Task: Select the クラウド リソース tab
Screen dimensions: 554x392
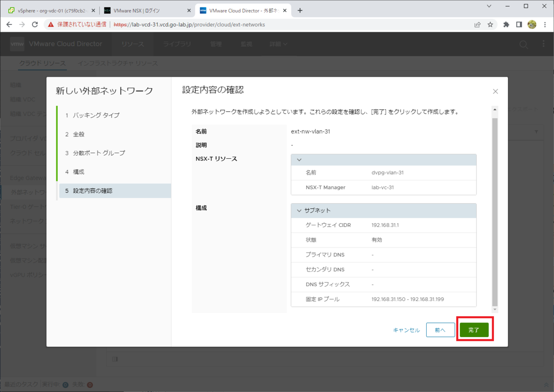Action: (42, 63)
